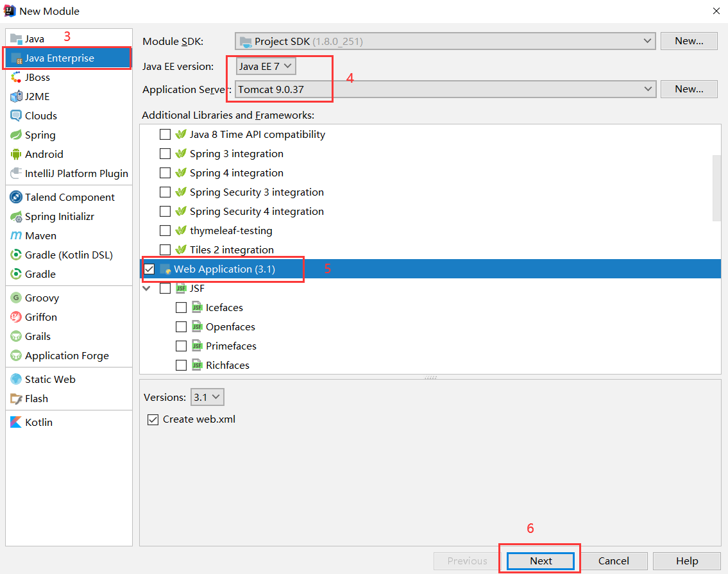Select the Griffon module icon
This screenshot has height=574, width=728.
click(x=16, y=317)
